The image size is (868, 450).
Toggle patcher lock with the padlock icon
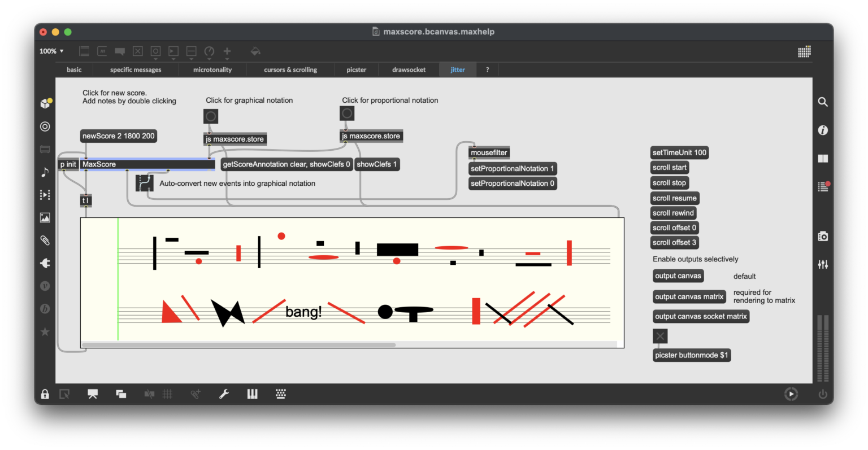[x=45, y=394]
